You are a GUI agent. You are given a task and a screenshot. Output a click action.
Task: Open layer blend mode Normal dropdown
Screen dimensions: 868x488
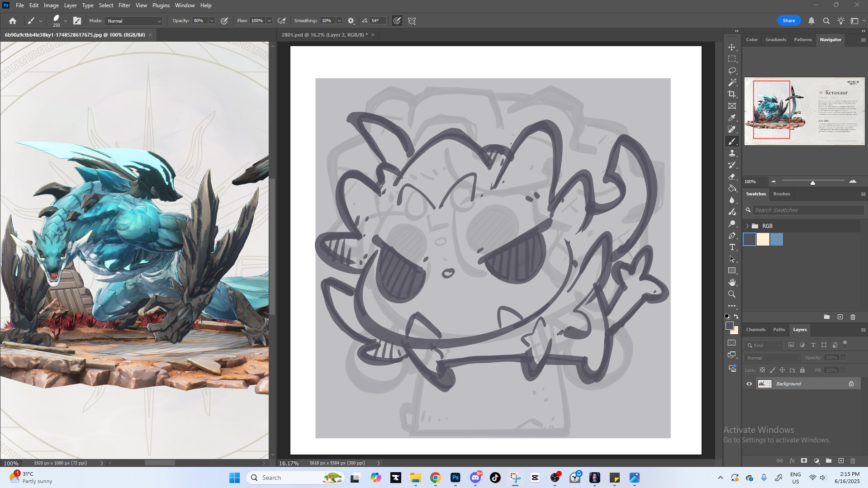(773, 358)
